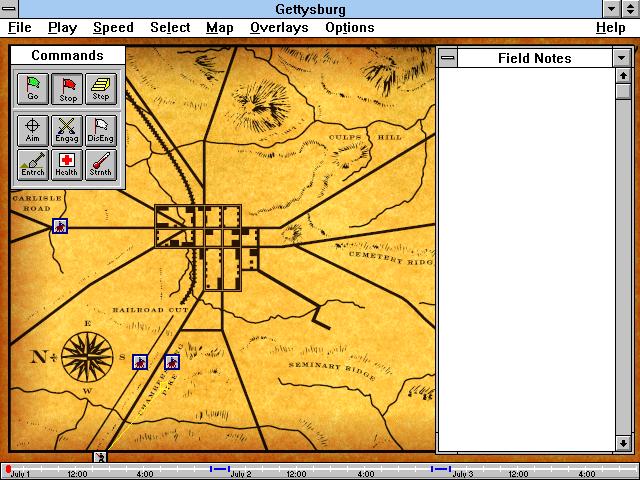Click the Go green flag command

[x=33, y=89]
